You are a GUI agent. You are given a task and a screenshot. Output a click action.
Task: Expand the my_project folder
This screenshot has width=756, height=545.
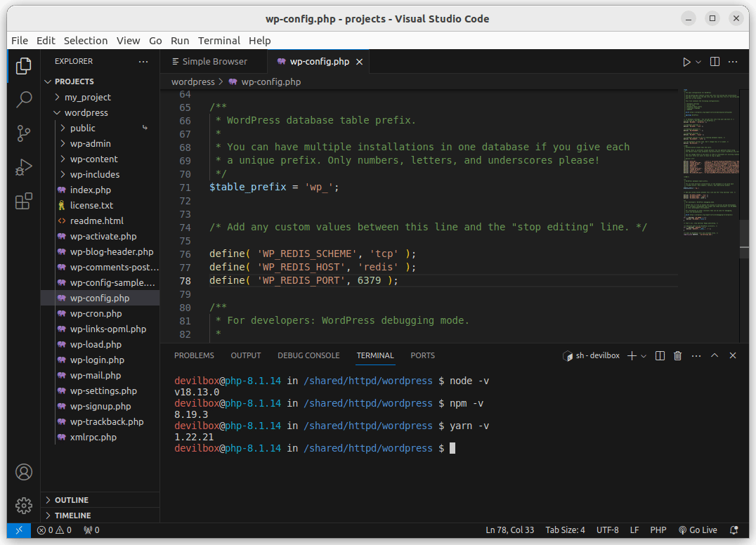pyautogui.click(x=87, y=97)
